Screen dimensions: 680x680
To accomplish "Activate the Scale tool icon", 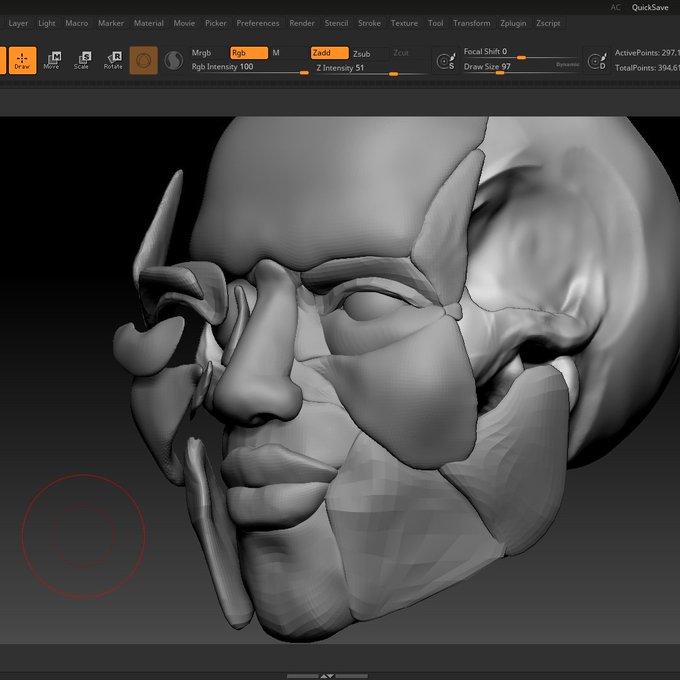I will 82,60.
